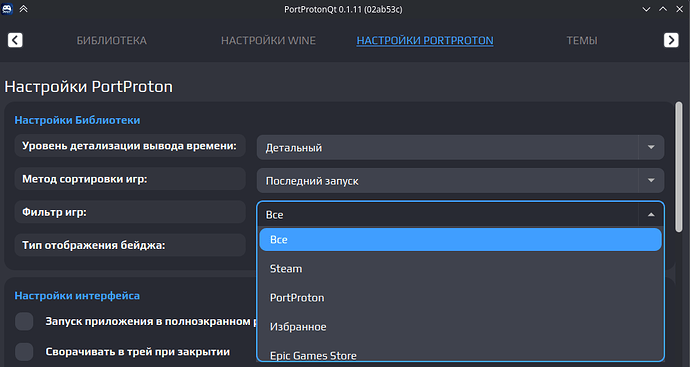Click the left tab navigation arrow

15,40
